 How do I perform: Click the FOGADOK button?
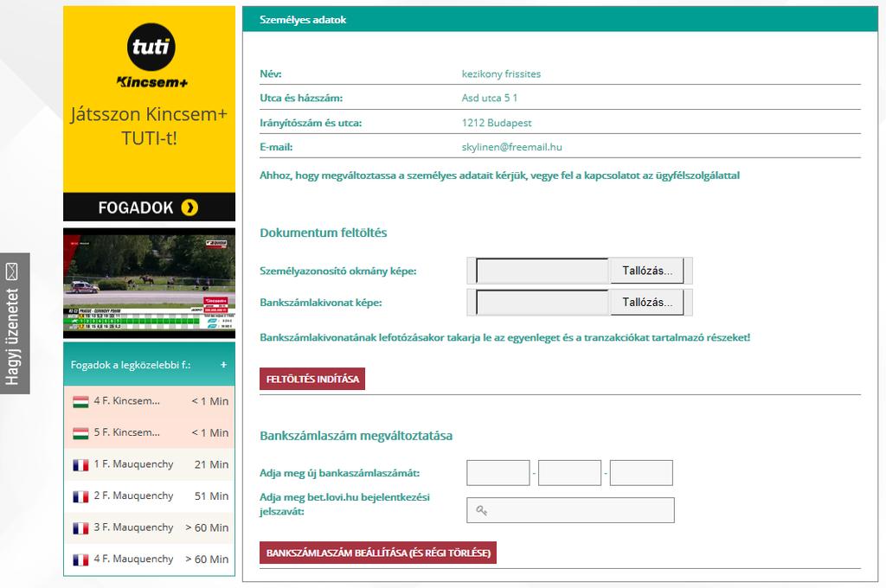pyautogui.click(x=149, y=208)
